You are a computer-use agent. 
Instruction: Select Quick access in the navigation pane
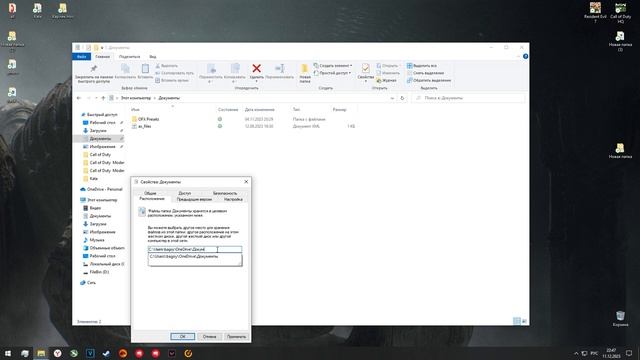point(98,115)
